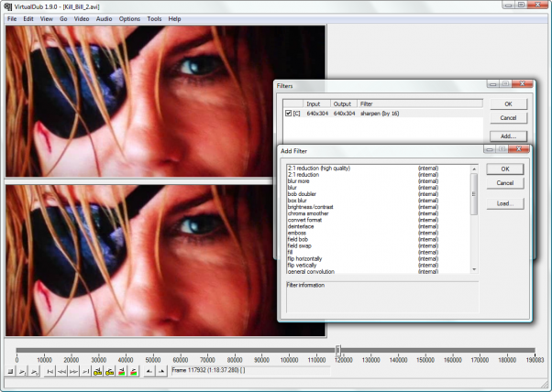Viewport: 552px width, 392px height.
Task: Start input playback from the toolbar
Action: pos(23,371)
